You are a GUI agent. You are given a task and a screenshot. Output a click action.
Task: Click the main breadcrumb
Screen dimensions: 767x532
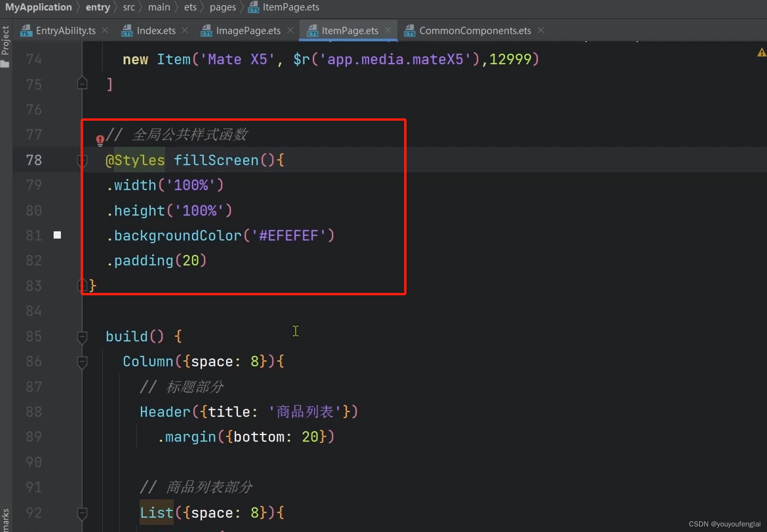point(159,7)
